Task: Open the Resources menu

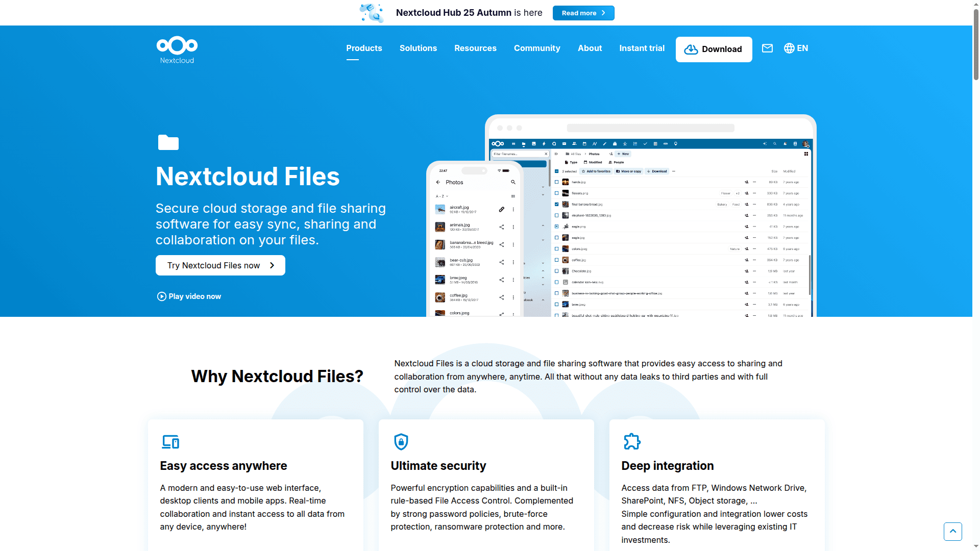Action: [475, 48]
